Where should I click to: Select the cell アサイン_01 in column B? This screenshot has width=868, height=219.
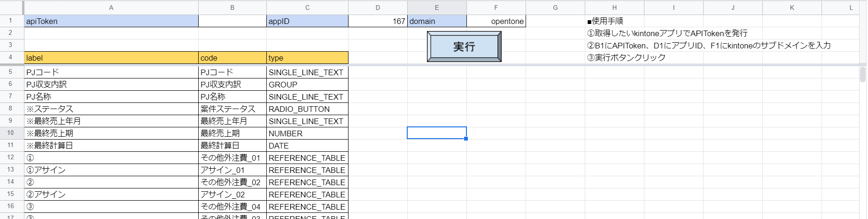click(232, 170)
